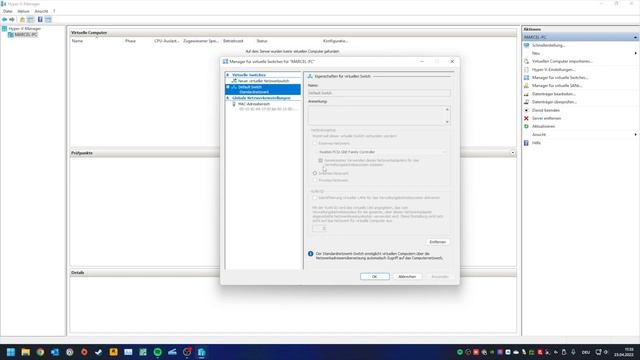Select the Externes Netzwerk radio button
The width and height of the screenshot is (640, 360).
[315, 144]
